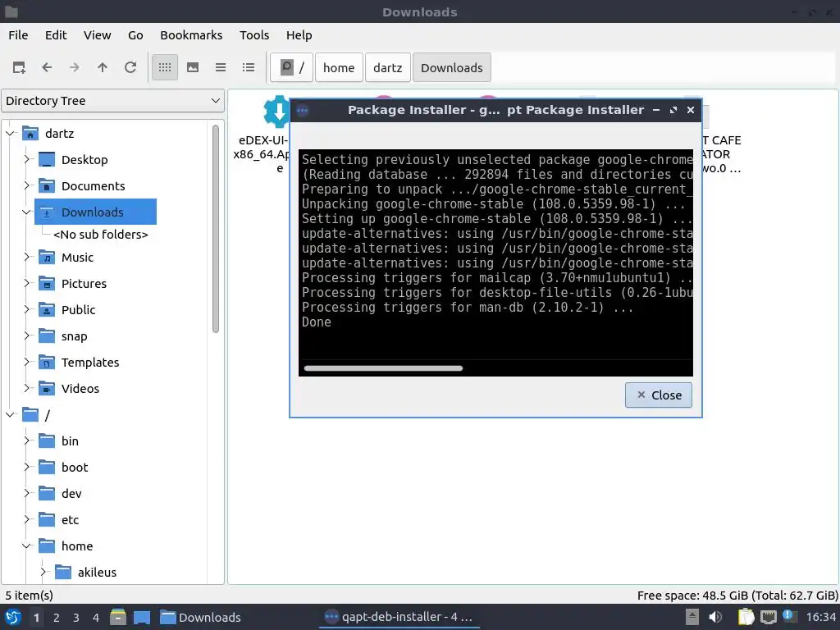Expand the Documents folder node
The width and height of the screenshot is (840, 630).
click(26, 186)
